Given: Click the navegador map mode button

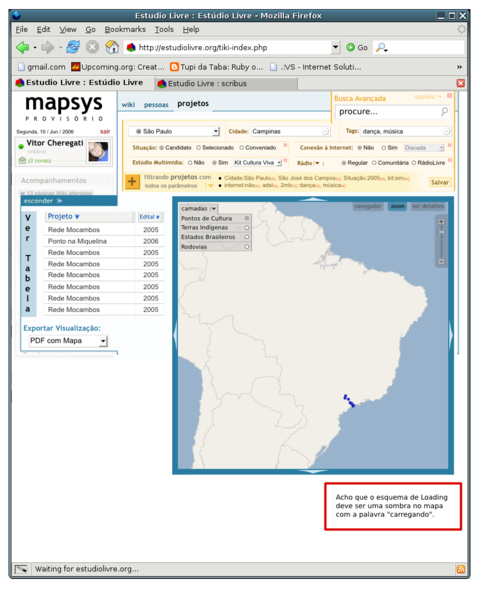Looking at the screenshot, I should pyautogui.click(x=368, y=206).
